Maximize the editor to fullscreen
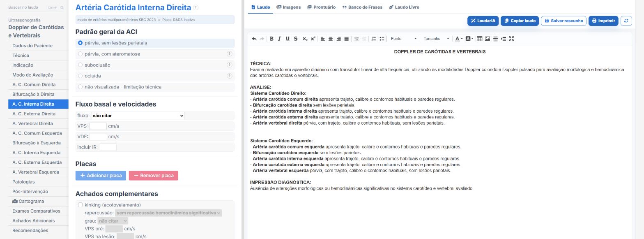644x239 pixels. point(511,39)
